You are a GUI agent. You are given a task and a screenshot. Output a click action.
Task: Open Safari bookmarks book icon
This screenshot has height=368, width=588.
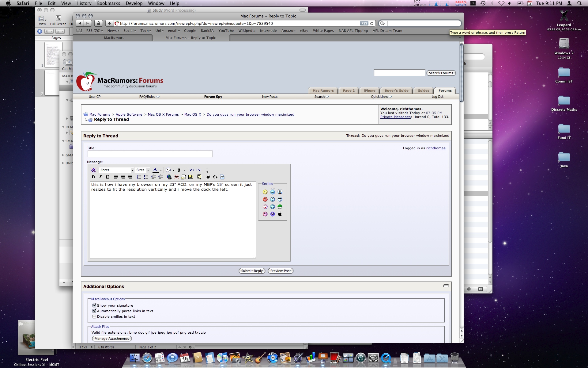pyautogui.click(x=79, y=31)
